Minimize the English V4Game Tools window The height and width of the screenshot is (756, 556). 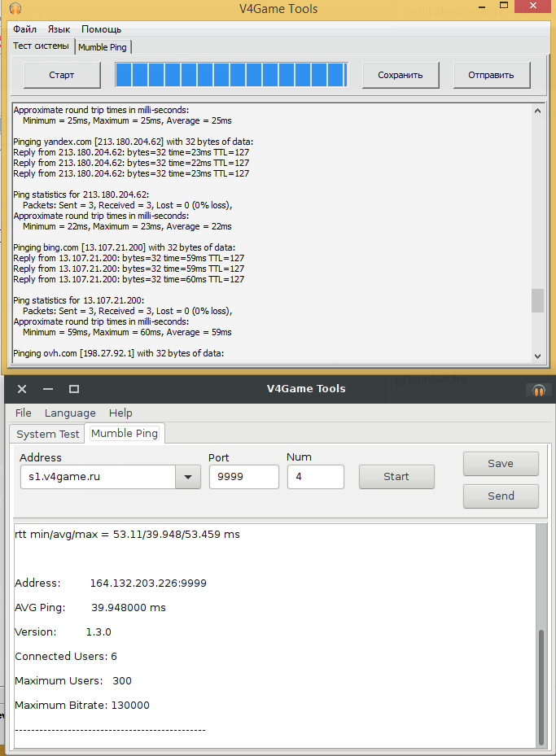(x=48, y=389)
